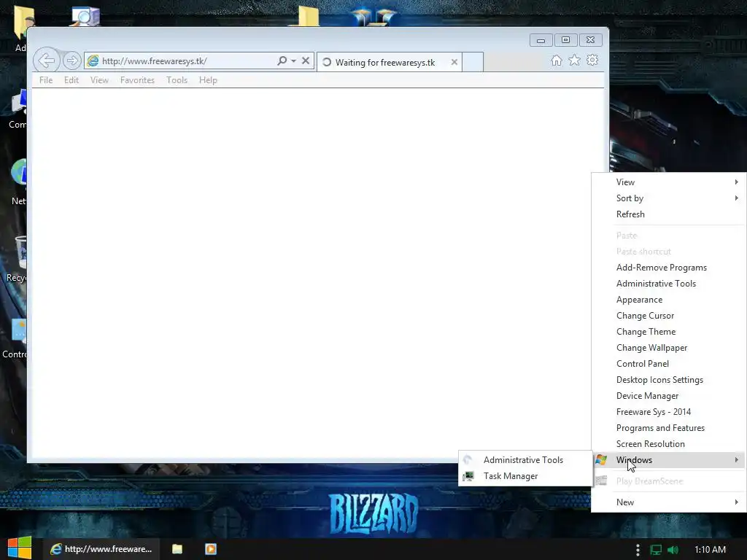The width and height of the screenshot is (747, 560).
Task: Open Task Manager from submenu
Action: coord(525,476)
